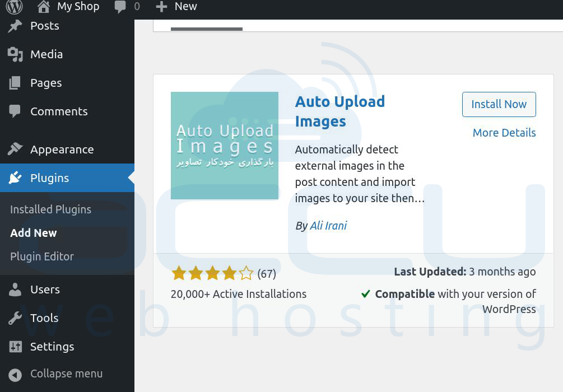The image size is (563, 392).
Task: Open the comments bubble icon in admin bar
Action: click(x=120, y=7)
